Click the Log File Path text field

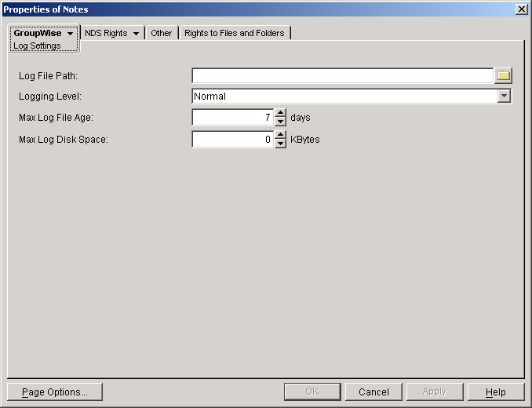(343, 75)
